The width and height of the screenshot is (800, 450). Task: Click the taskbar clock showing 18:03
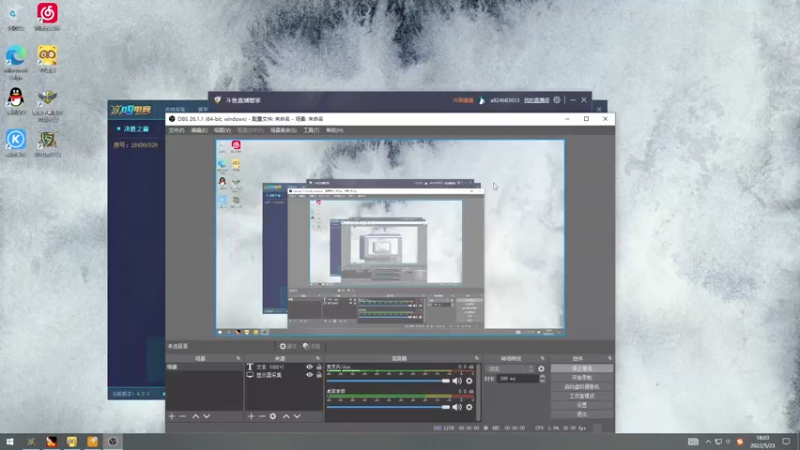pos(763,442)
